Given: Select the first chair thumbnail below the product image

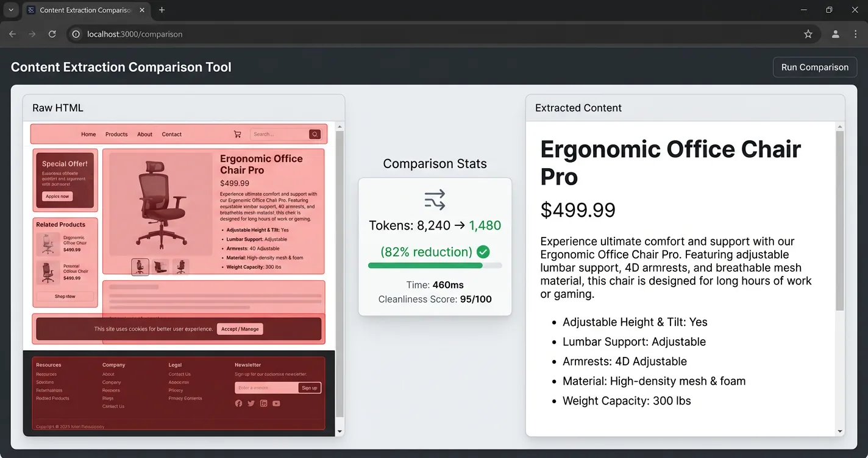Looking at the screenshot, I should pos(140,266).
